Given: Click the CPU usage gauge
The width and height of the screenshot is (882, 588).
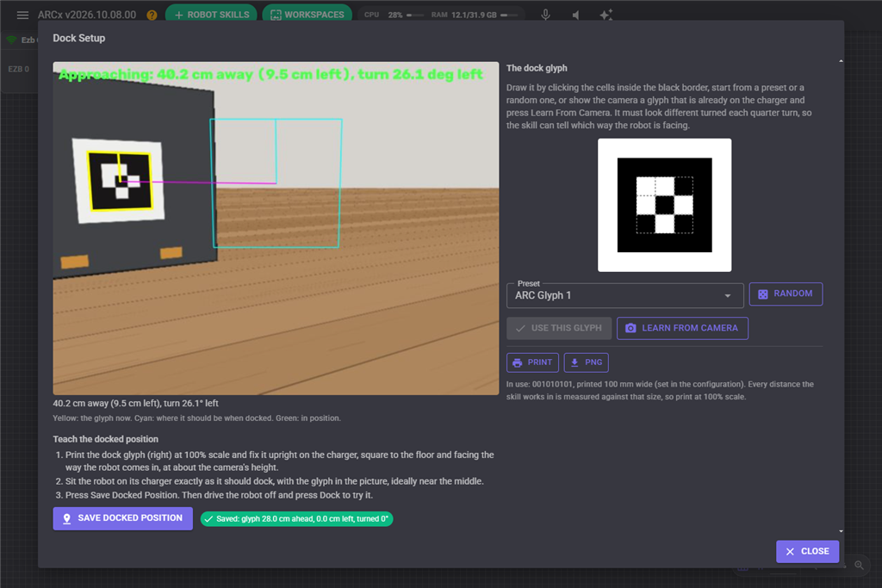Looking at the screenshot, I should (x=394, y=15).
